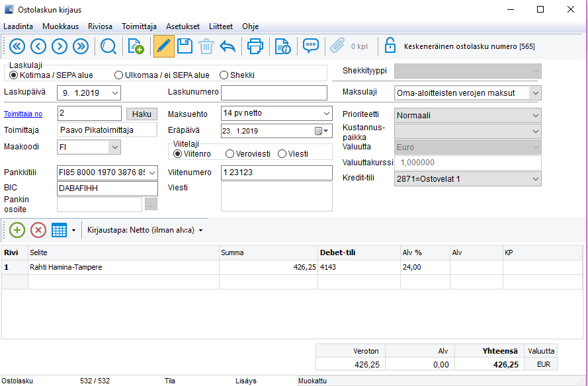Open the comment speech bubble icon
588x386 pixels.
311,46
